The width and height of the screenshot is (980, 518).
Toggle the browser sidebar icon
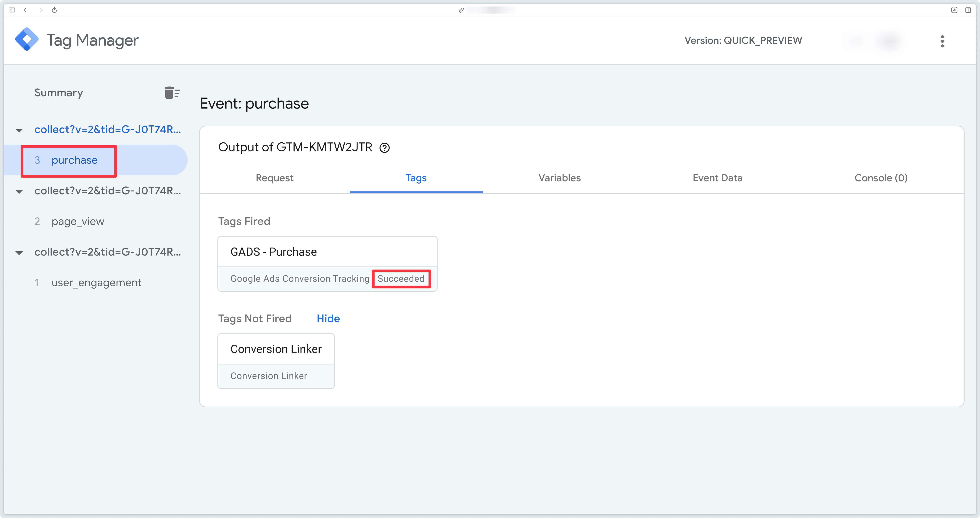click(x=12, y=10)
